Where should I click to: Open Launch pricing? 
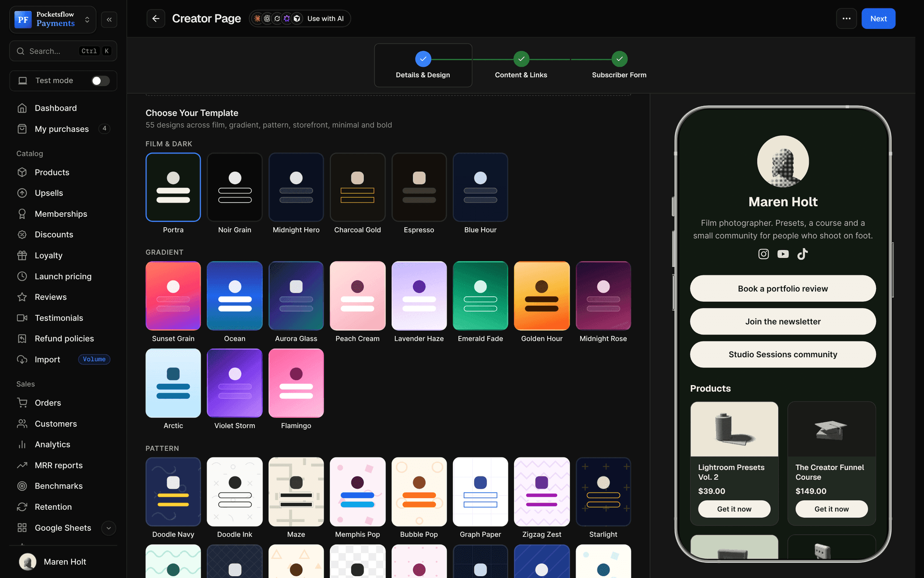63,276
